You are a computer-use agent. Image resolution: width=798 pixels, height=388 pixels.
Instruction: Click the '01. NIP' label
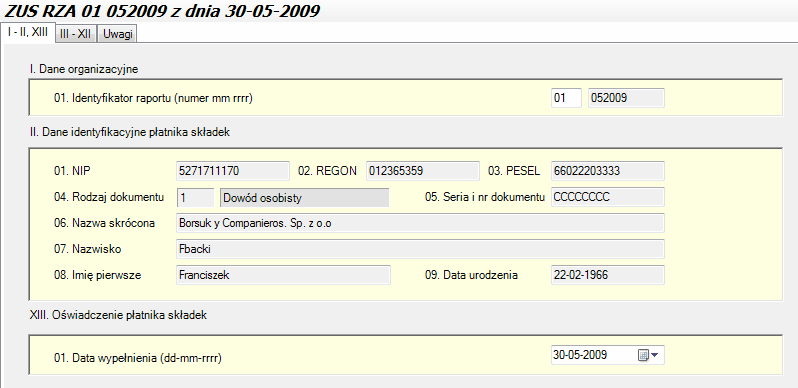[x=72, y=171]
